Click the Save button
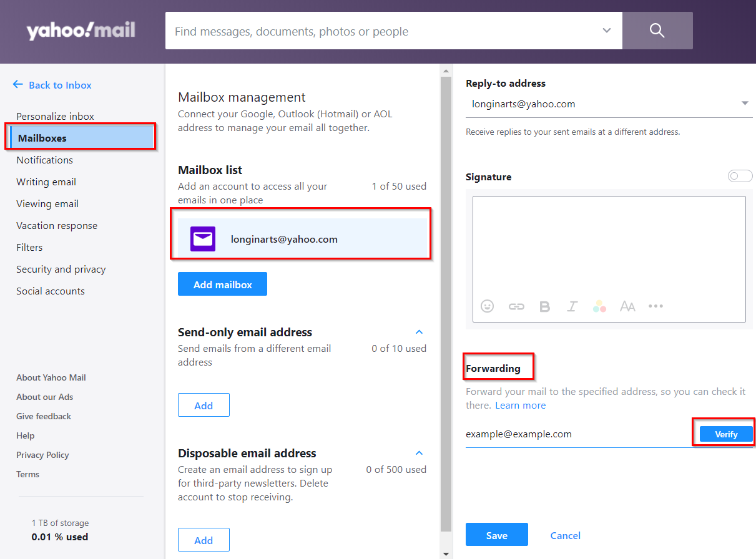 [x=497, y=535]
